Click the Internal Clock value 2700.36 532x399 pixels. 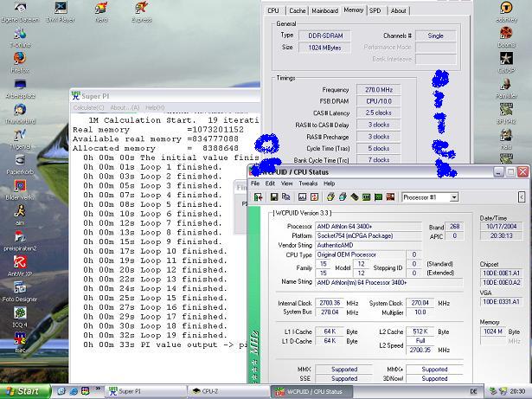(x=330, y=303)
